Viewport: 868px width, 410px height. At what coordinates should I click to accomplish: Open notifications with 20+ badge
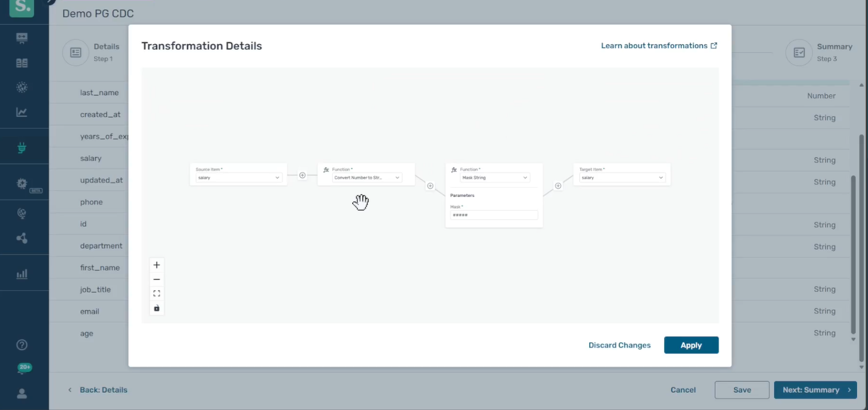pyautogui.click(x=23, y=369)
